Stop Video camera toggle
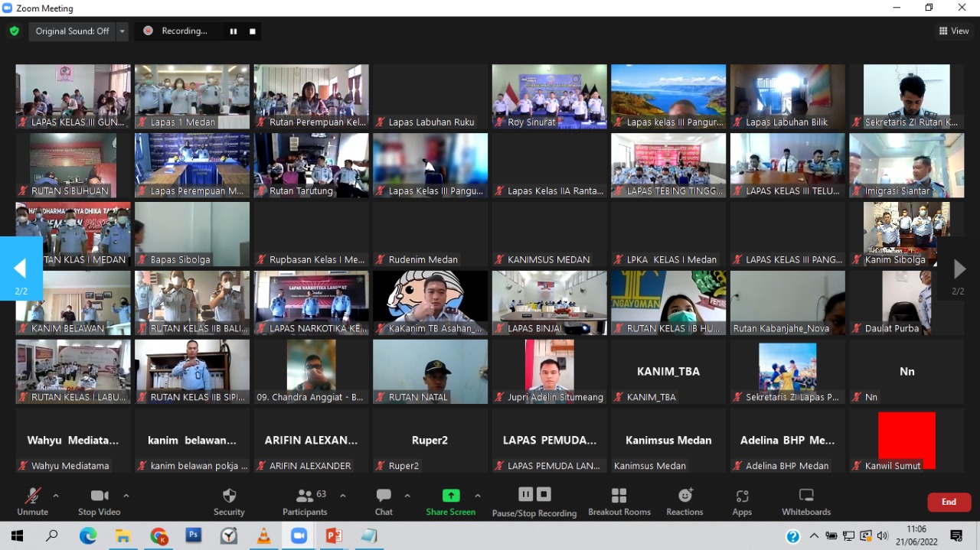The height and width of the screenshot is (550, 980). (x=99, y=501)
